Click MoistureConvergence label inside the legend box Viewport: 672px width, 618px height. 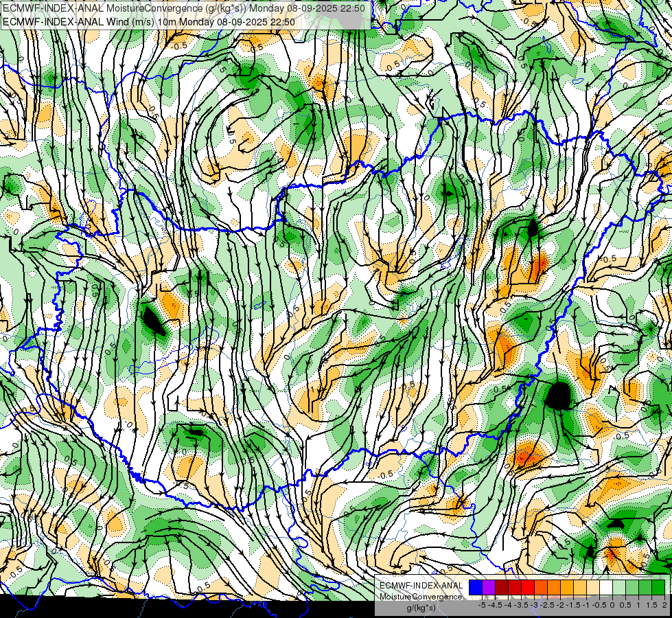pyautogui.click(x=421, y=597)
